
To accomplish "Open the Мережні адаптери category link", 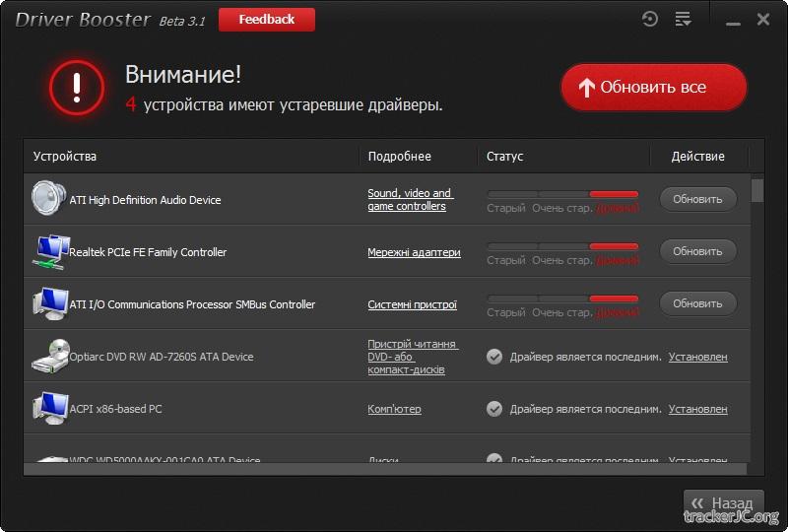I will 414,252.
